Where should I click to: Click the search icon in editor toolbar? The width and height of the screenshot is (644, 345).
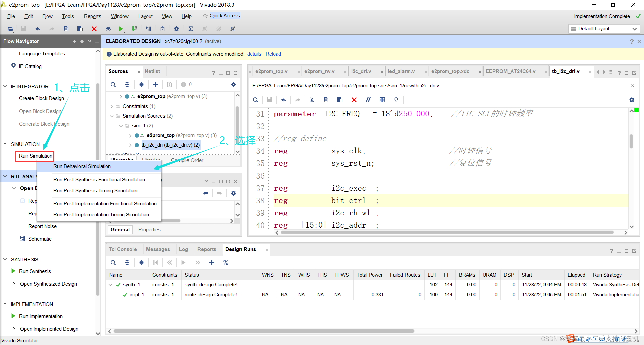point(256,100)
